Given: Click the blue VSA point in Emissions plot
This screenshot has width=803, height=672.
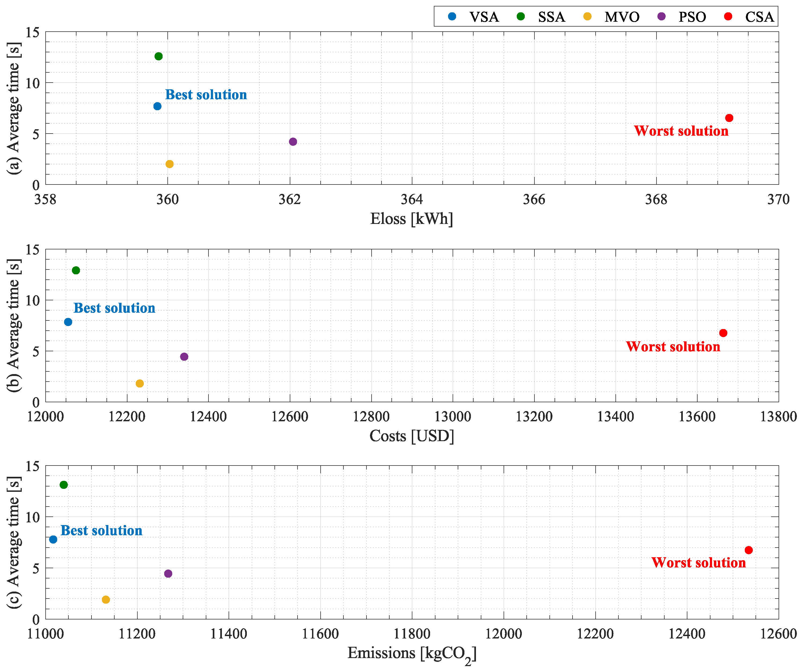Looking at the screenshot, I should (x=53, y=539).
